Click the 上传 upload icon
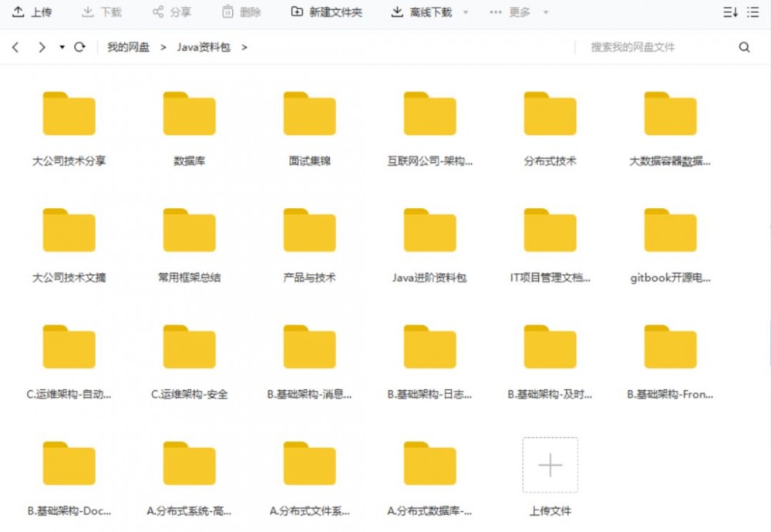The image size is (771, 532). click(17, 12)
